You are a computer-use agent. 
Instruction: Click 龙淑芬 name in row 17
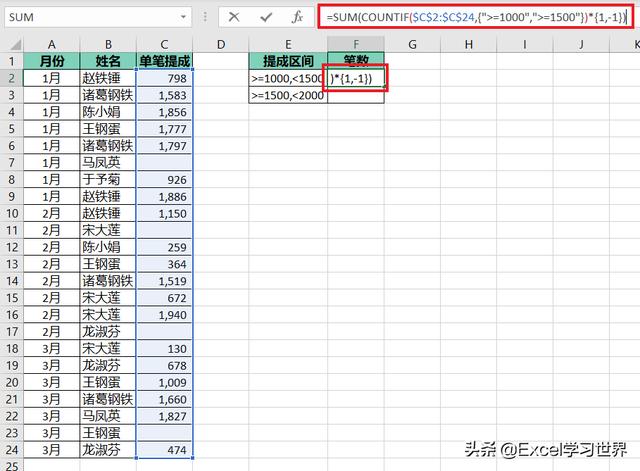click(x=108, y=331)
